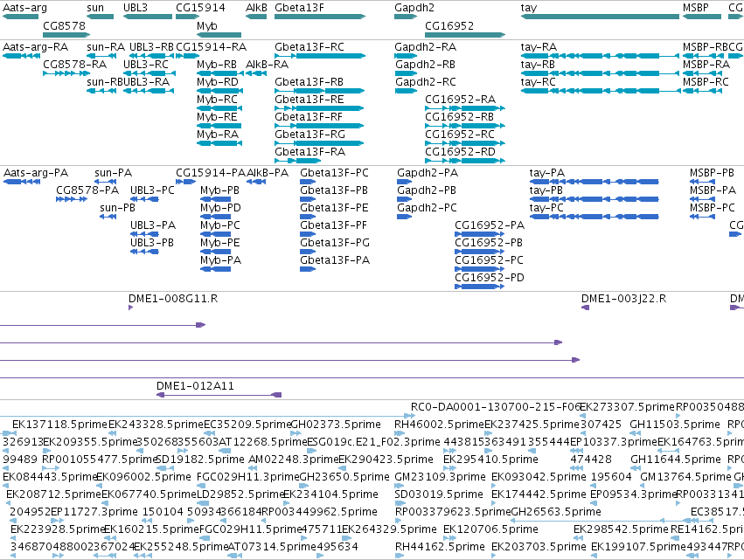Select transcript CG8578-RA

pos(66,73)
